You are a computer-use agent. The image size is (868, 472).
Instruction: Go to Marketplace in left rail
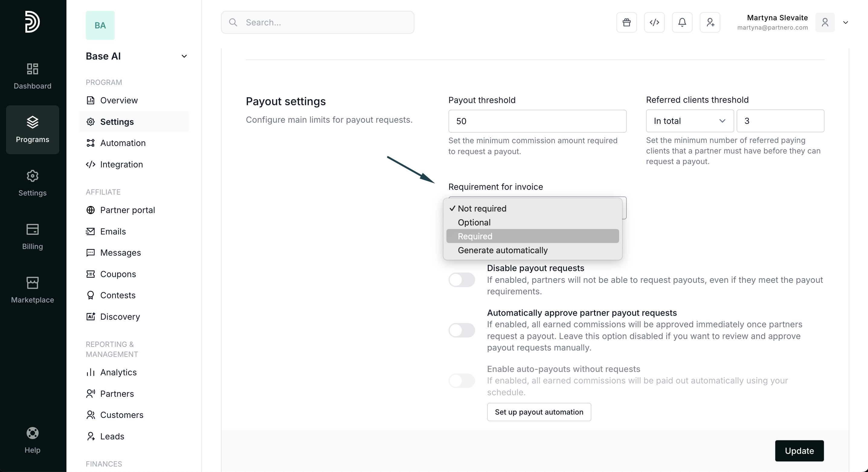pyautogui.click(x=32, y=290)
